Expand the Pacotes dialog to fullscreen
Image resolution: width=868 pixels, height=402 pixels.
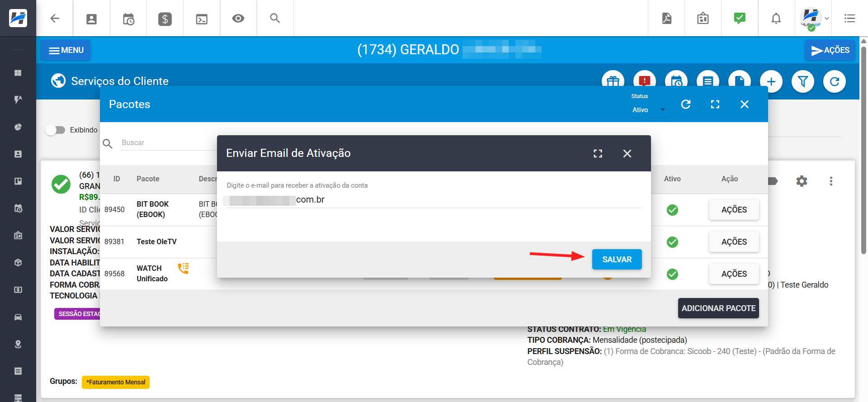point(715,104)
